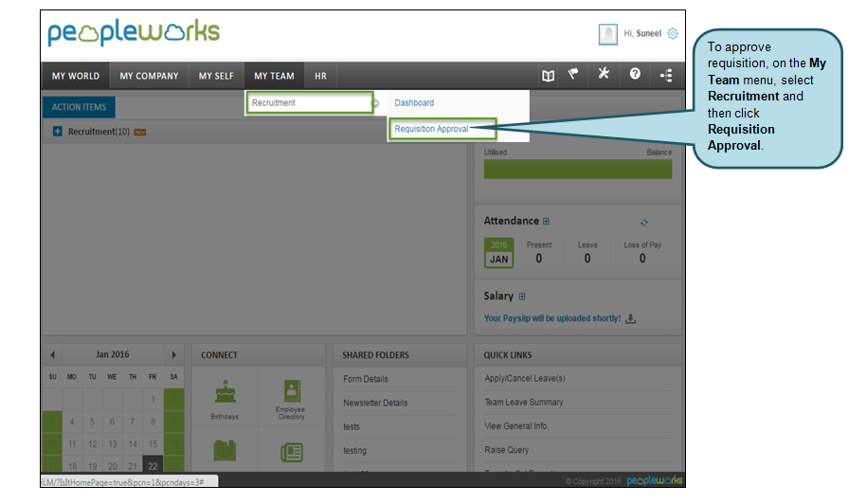The width and height of the screenshot is (849, 504).
Task: Select date 5 in the calendar
Action: click(92, 422)
